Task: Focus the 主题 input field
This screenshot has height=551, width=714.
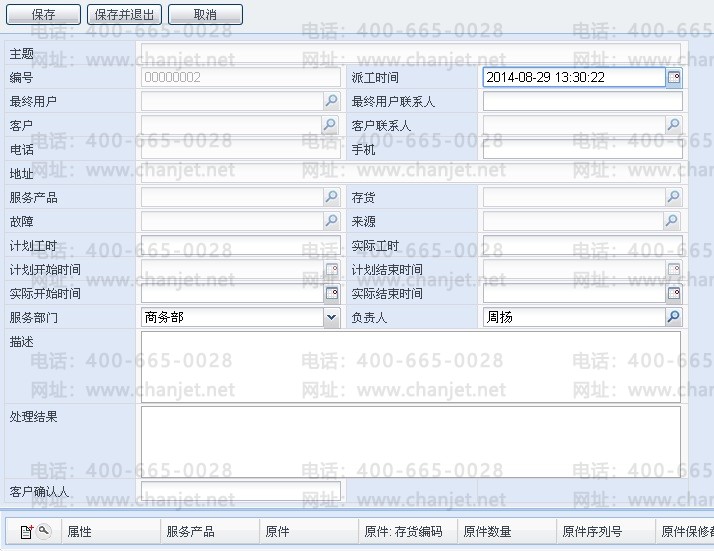Action: (x=411, y=53)
